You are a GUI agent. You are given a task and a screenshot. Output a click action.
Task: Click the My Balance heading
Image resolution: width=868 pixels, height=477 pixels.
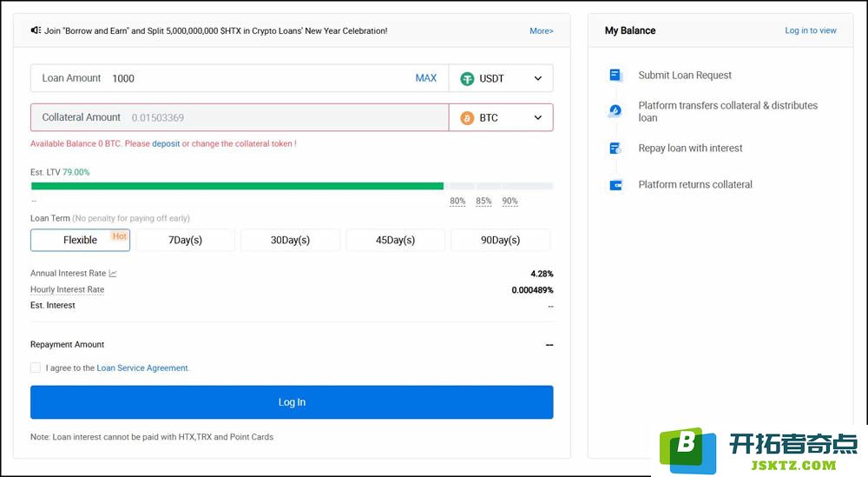click(x=630, y=30)
